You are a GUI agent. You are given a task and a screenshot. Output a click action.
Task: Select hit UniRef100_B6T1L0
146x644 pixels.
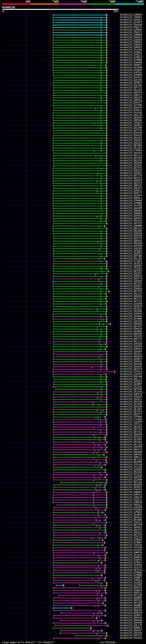(x=131, y=341)
